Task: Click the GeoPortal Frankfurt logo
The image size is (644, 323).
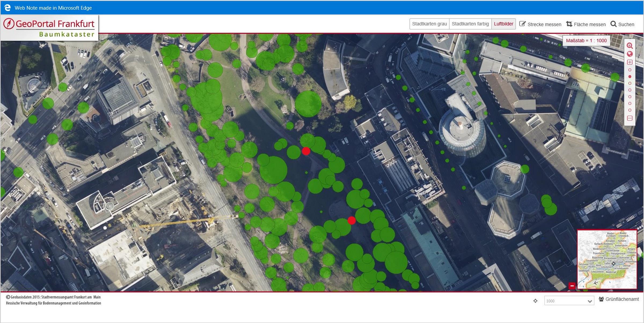Action: pyautogui.click(x=49, y=27)
